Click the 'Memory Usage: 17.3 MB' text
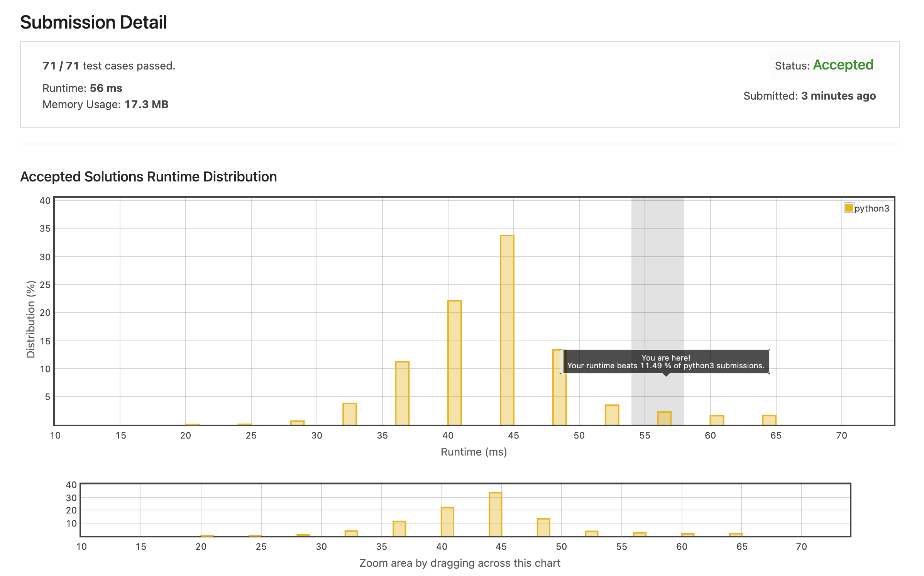924x576 pixels. [105, 104]
